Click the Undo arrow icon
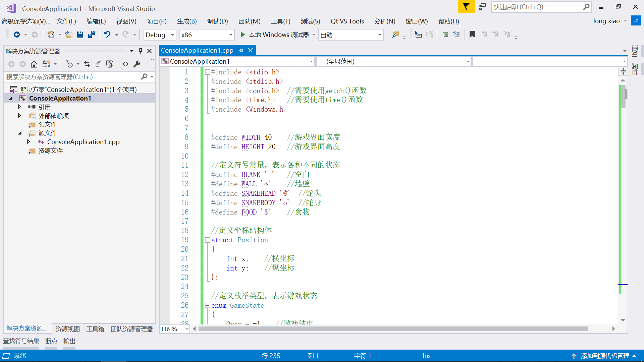 [107, 35]
